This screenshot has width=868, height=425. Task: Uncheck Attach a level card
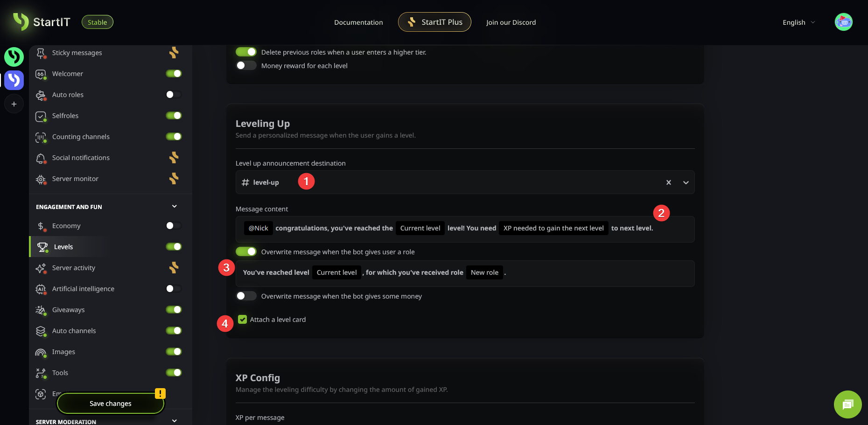242,320
